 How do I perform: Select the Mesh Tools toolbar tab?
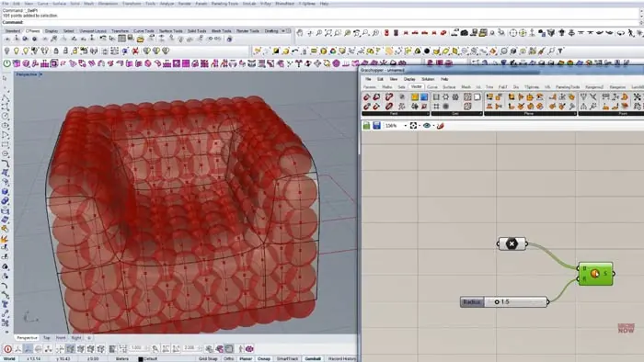[x=221, y=30]
